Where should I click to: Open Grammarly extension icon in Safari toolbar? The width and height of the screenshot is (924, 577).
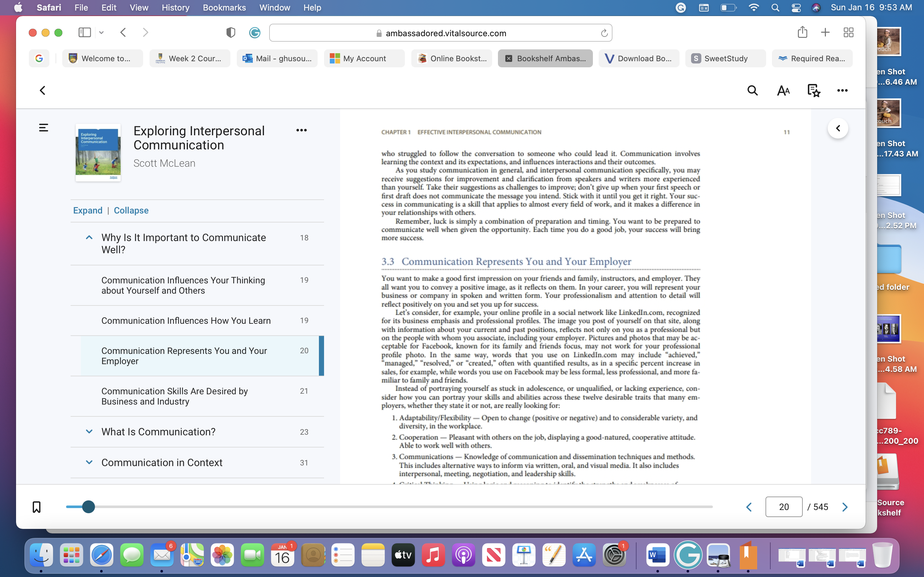tap(255, 33)
